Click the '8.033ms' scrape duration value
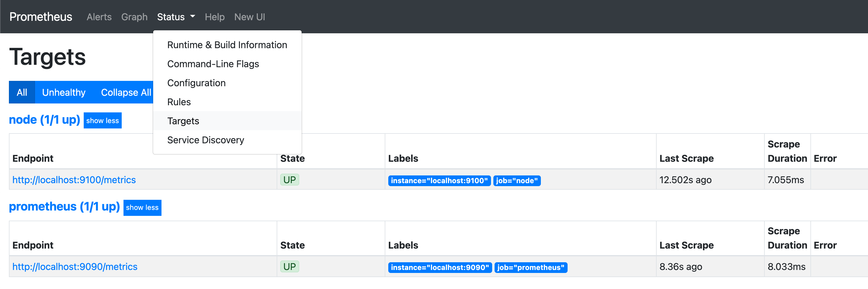Image resolution: width=868 pixels, height=289 pixels. [x=786, y=267]
